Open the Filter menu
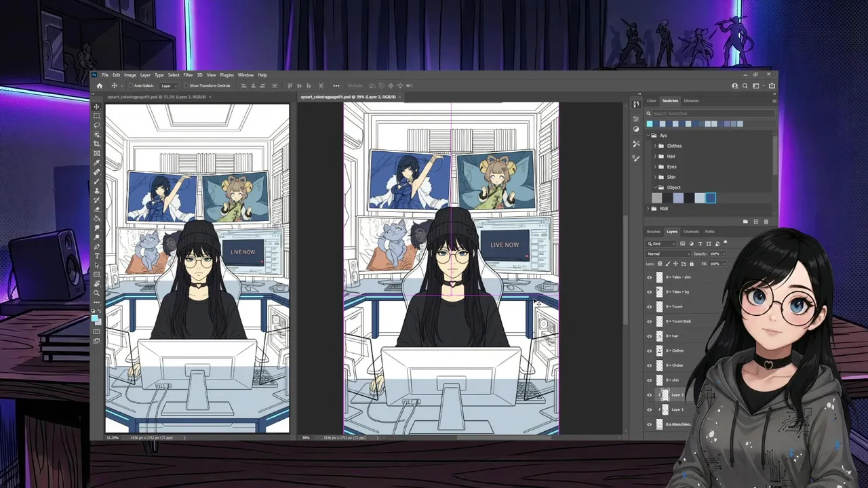 coord(188,75)
